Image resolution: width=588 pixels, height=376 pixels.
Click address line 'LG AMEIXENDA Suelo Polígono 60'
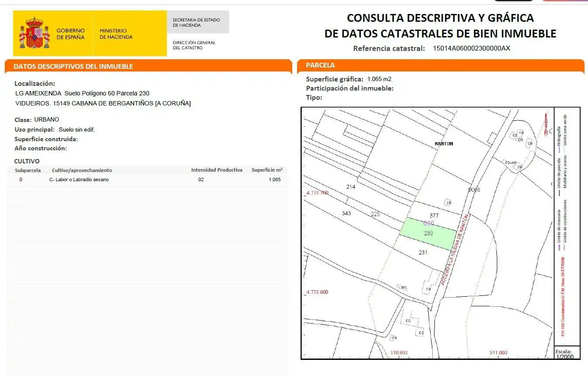point(82,93)
